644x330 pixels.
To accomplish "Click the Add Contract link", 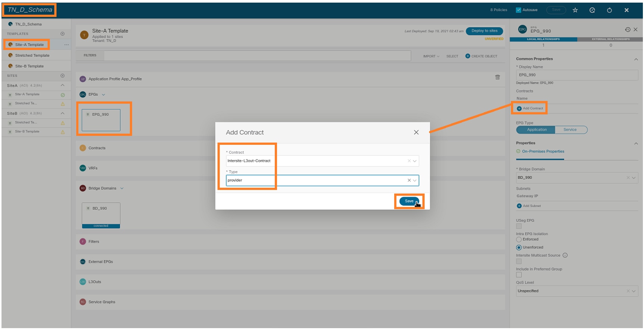I will [x=530, y=109].
